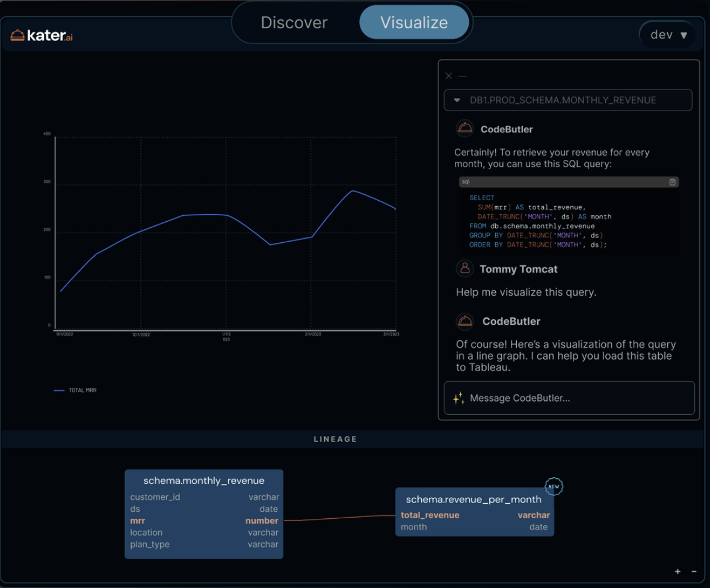This screenshot has height=588, width=710.
Task: Focus the Message CodeButler input field
Action: (569, 398)
